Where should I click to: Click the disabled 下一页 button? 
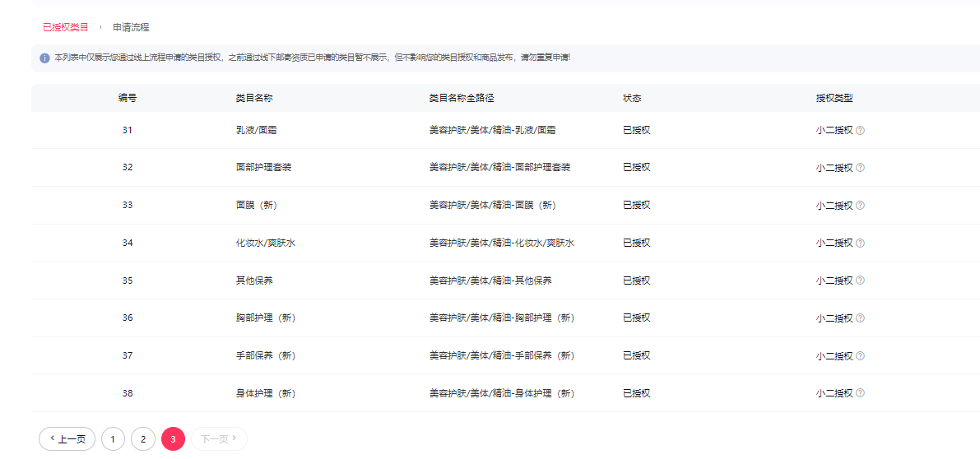click(219, 439)
